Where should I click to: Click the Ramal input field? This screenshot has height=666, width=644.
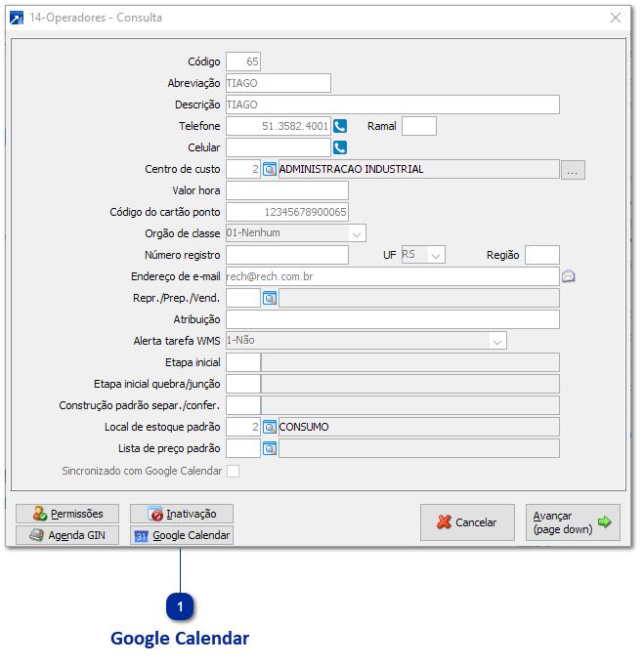(x=419, y=126)
